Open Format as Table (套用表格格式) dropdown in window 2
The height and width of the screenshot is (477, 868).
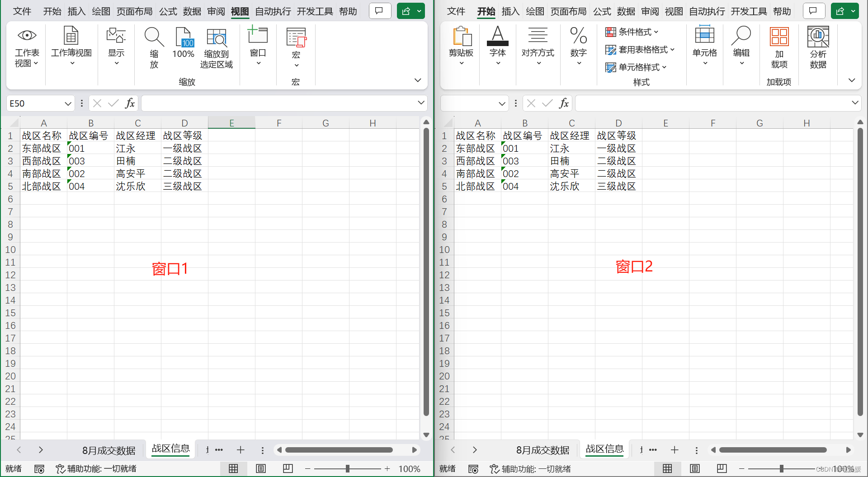[640, 50]
